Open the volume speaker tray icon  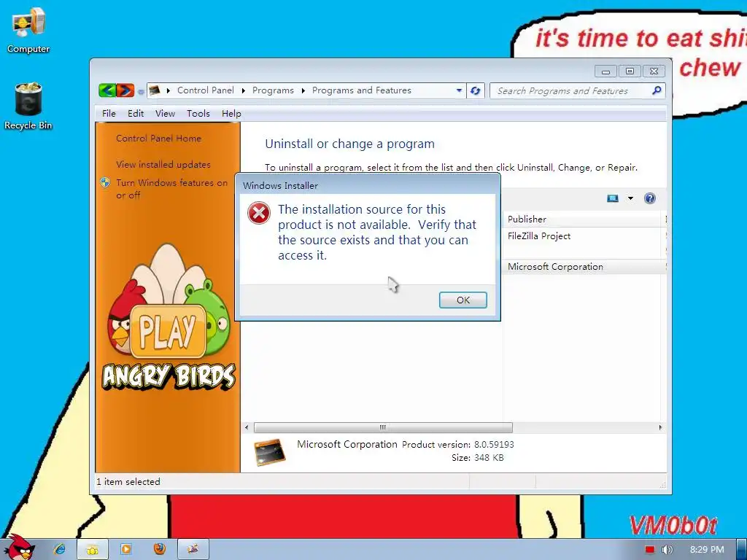(x=667, y=550)
